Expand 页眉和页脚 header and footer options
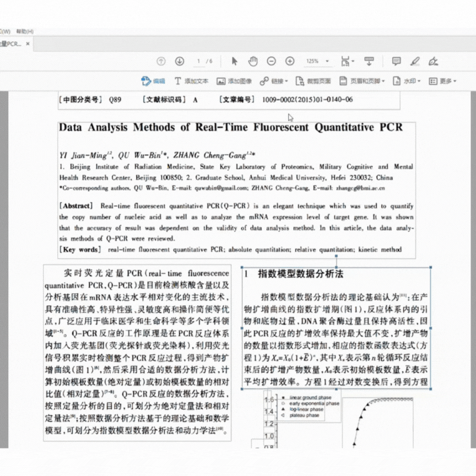476x476 pixels. (364, 81)
